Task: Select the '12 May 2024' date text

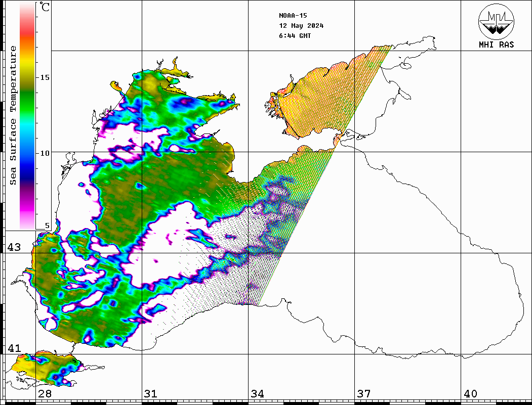Action: 301,26
